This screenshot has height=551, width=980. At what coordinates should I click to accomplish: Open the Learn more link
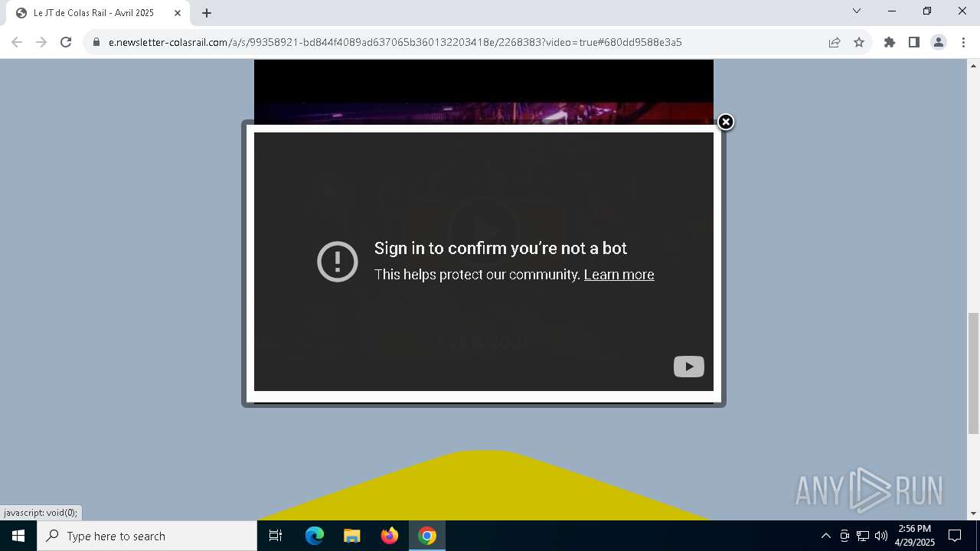619,275
